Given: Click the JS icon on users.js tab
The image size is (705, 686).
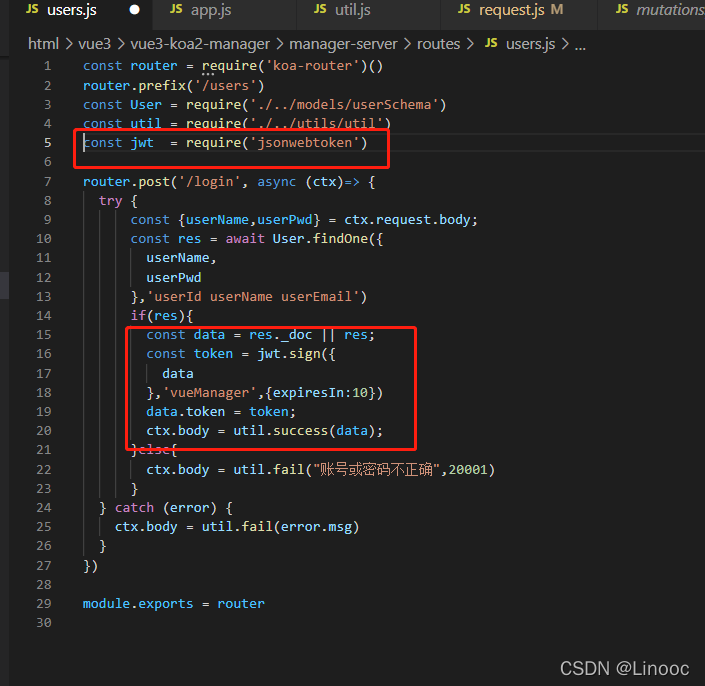Looking at the screenshot, I should 32,9.
